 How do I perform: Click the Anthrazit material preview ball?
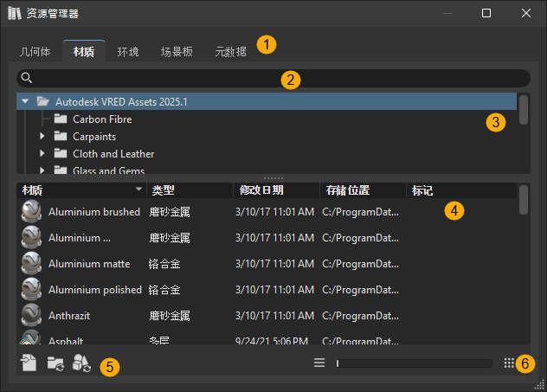pos(31,315)
